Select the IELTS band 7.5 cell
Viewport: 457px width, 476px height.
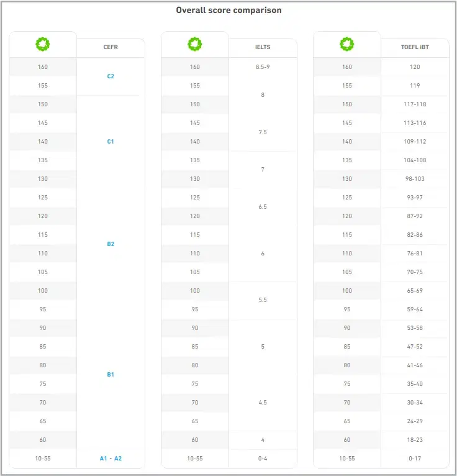click(263, 132)
